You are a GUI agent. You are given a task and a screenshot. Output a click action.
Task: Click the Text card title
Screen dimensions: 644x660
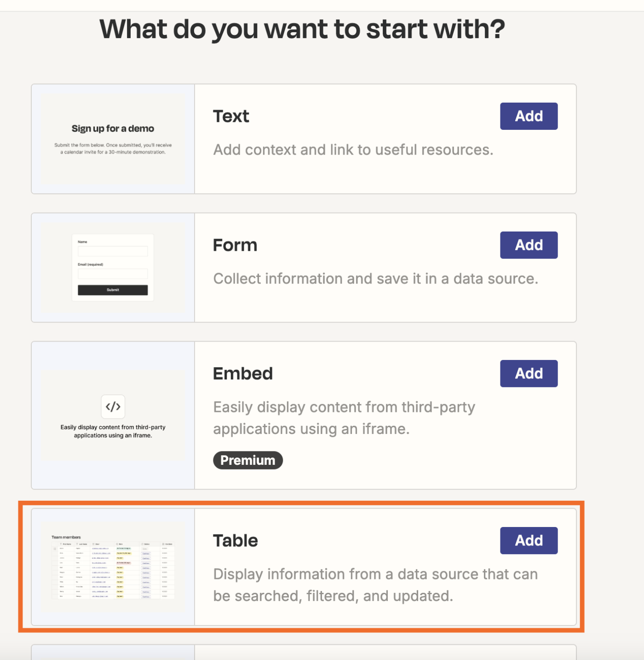tap(231, 116)
